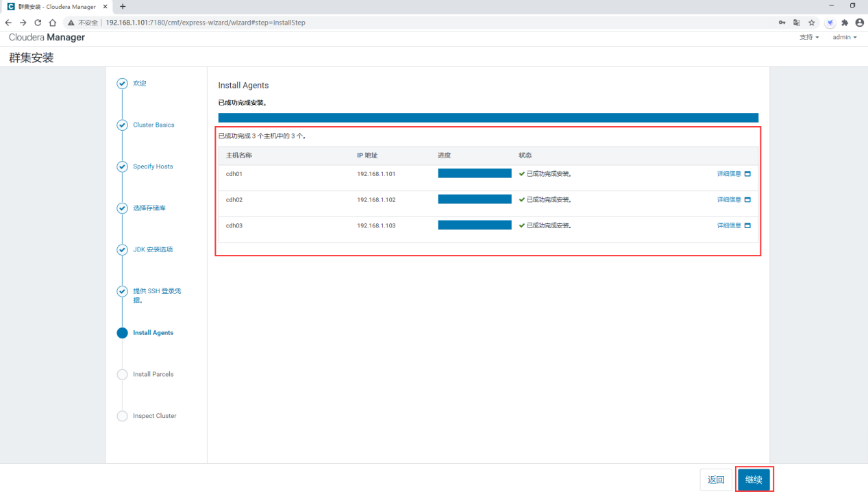Viewport: 868px width, 496px height.
Task: Click IP address 192.168.1.103
Action: click(376, 225)
